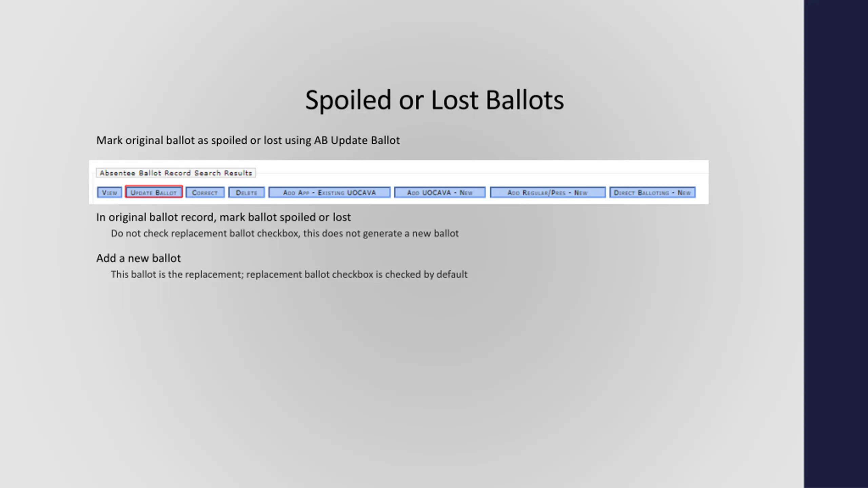
Task: Click the dark navy side panel
Action: click(836, 244)
